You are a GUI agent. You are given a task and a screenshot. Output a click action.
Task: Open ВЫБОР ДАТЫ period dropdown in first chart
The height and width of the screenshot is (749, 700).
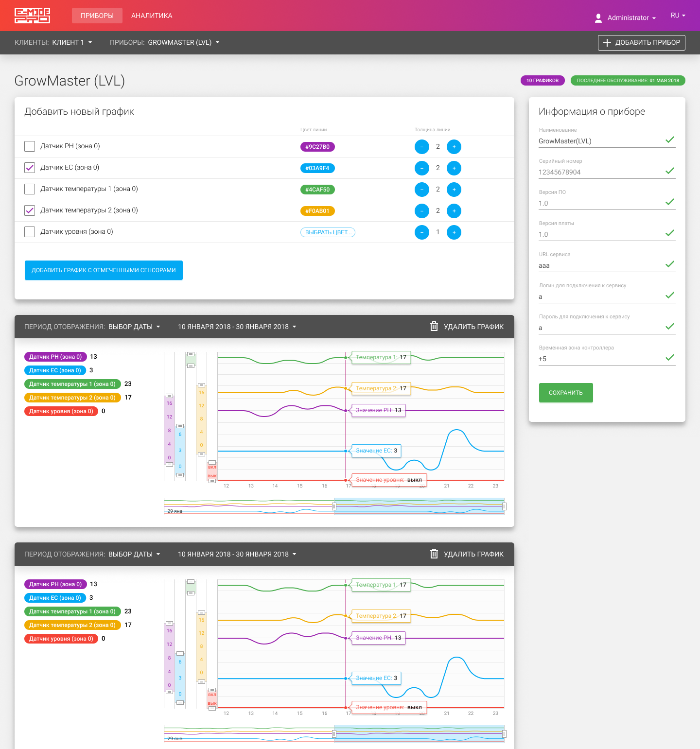pos(134,327)
